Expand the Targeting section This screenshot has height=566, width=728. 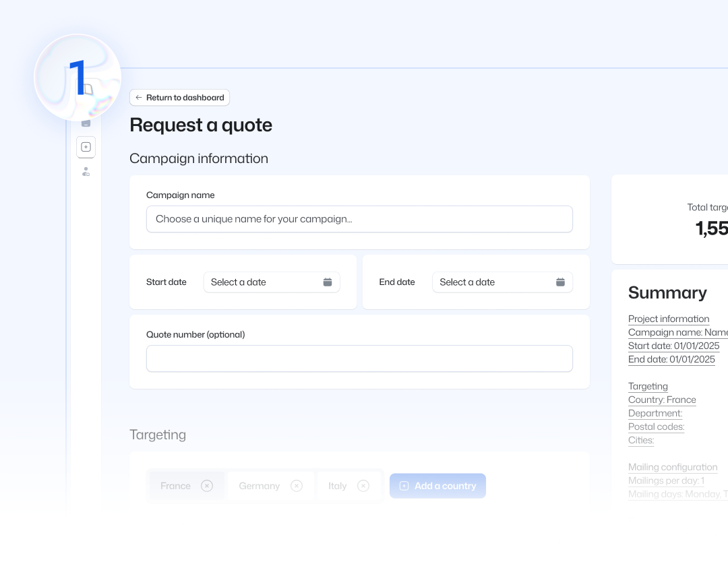[x=158, y=435]
